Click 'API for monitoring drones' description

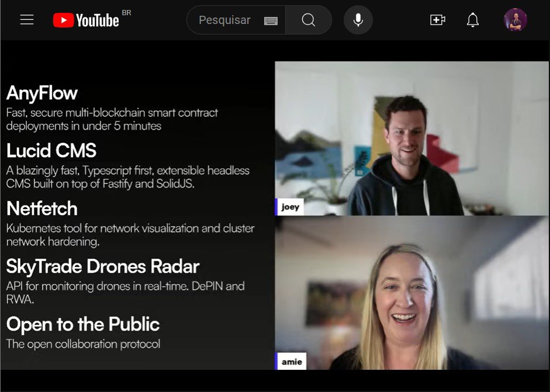(125, 293)
